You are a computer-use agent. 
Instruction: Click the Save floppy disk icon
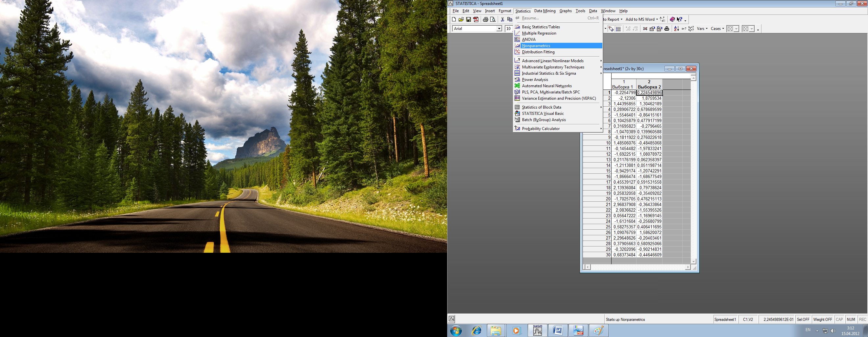pos(469,19)
